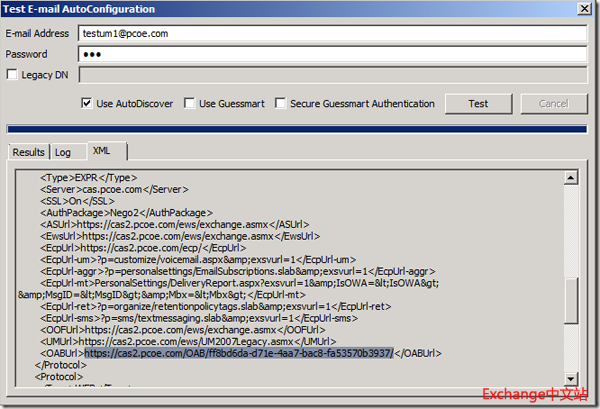The height and width of the screenshot is (409, 600).
Task: Click the EwsUrl line in XML
Action: pyautogui.click(x=176, y=238)
